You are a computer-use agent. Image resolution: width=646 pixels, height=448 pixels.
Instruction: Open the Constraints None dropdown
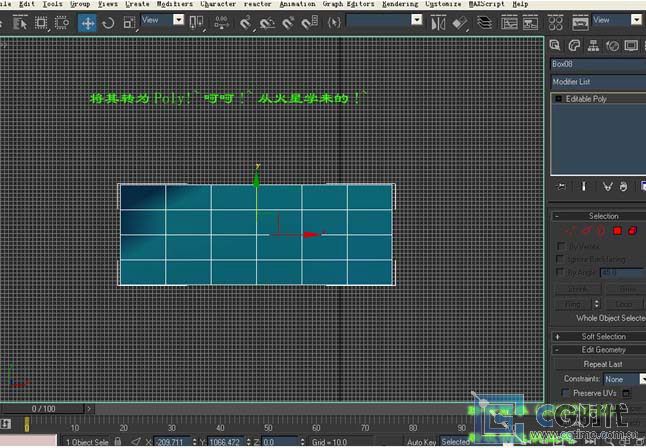tap(625, 379)
